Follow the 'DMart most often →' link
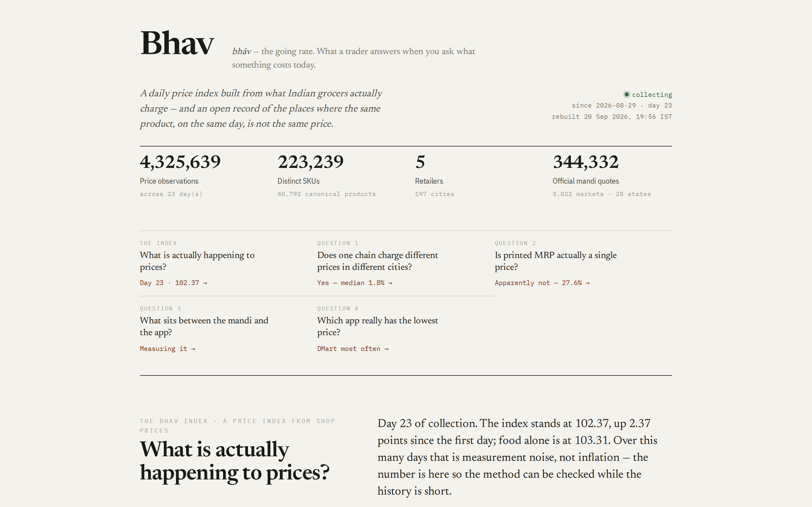 [x=353, y=349]
